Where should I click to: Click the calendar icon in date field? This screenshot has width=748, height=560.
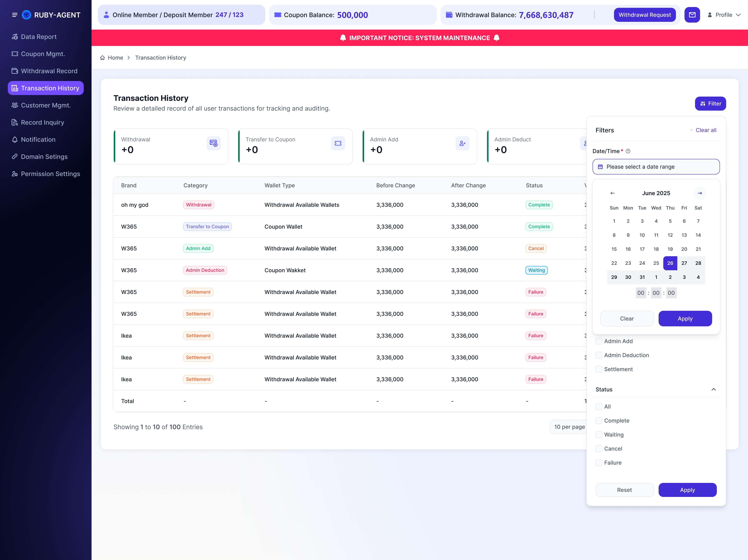tap(600, 167)
